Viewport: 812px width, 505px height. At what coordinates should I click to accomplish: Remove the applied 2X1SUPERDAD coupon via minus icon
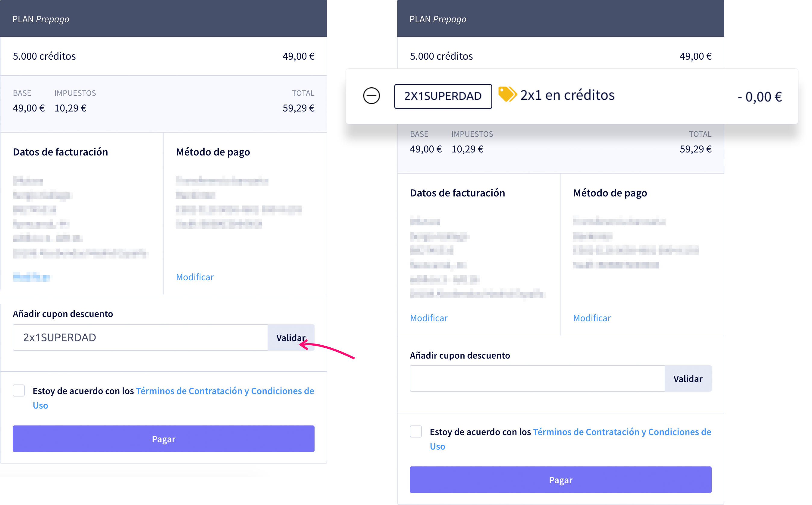(x=371, y=96)
